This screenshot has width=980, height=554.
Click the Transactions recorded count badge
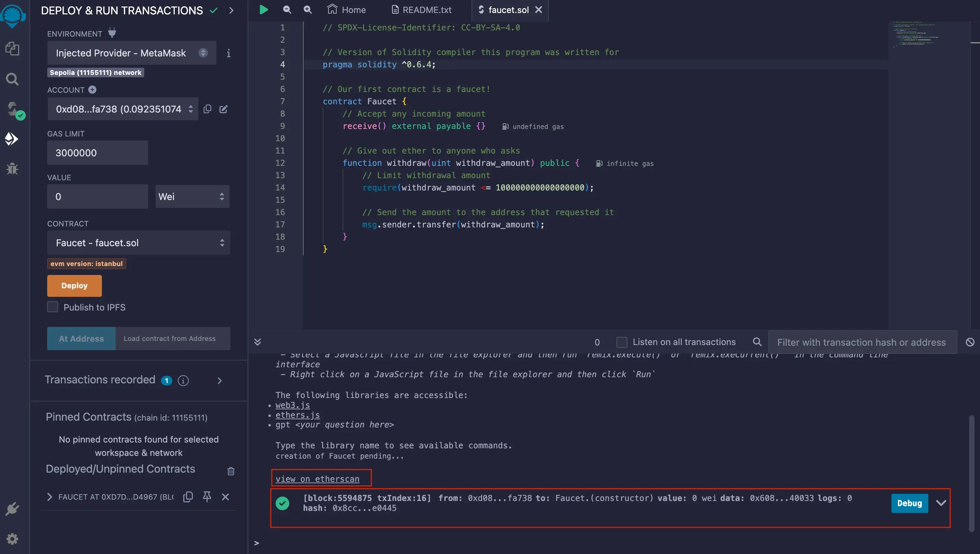[x=166, y=381]
